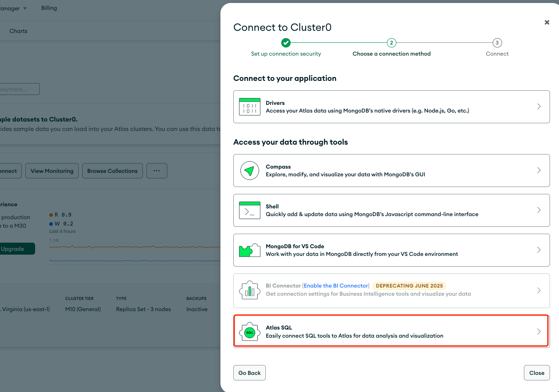The height and width of the screenshot is (392, 559).
Task: Close the Connect to Cluster0 dialog with X
Action: point(547,22)
